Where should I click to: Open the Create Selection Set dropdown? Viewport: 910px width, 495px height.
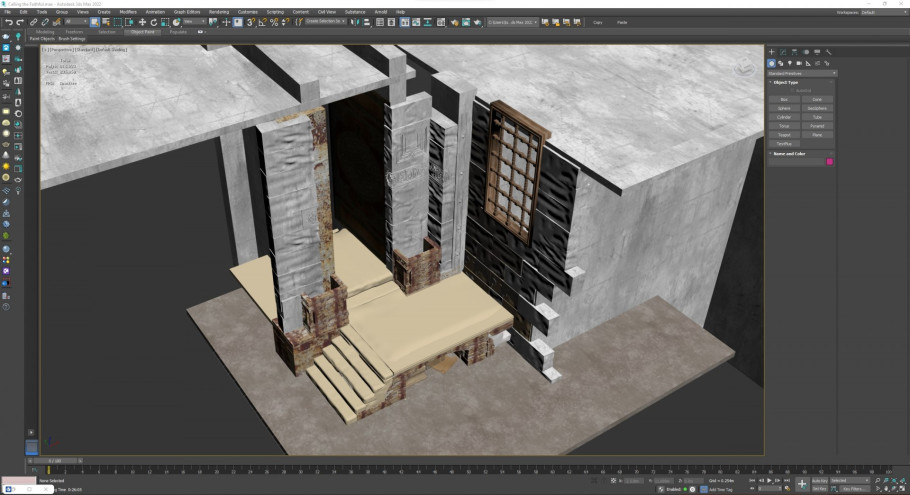pos(325,22)
